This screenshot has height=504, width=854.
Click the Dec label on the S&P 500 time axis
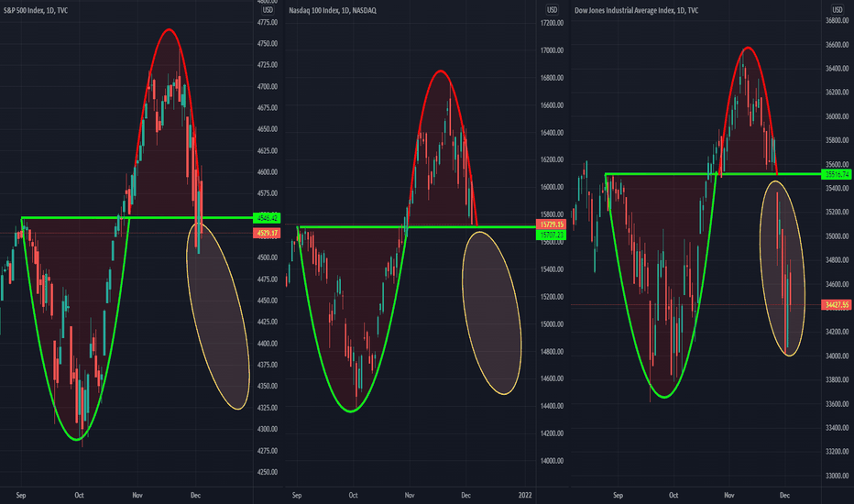click(195, 495)
